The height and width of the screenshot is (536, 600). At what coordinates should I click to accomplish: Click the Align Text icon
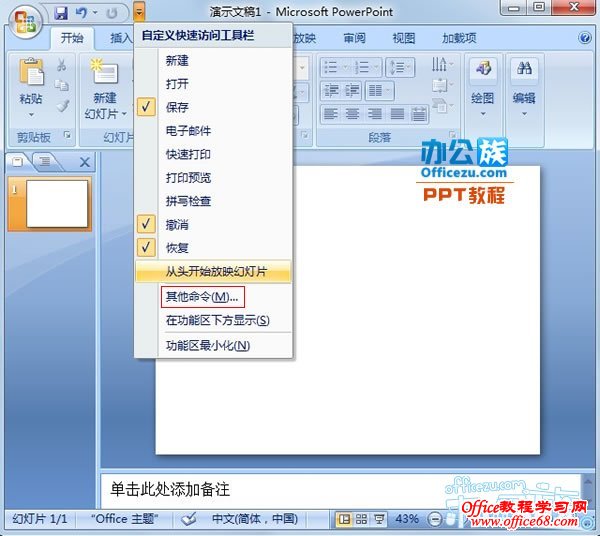(442, 85)
